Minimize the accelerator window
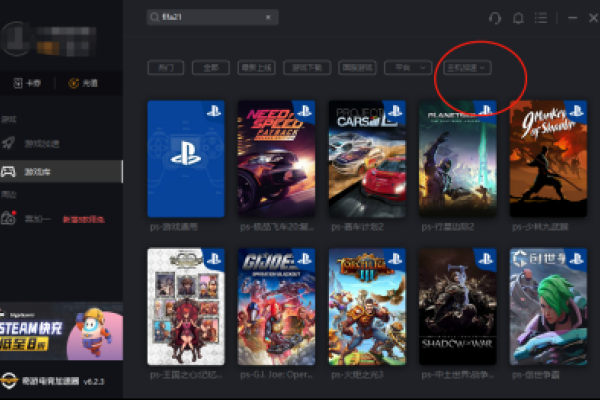Viewport: 600px width, 400px height. click(572, 18)
